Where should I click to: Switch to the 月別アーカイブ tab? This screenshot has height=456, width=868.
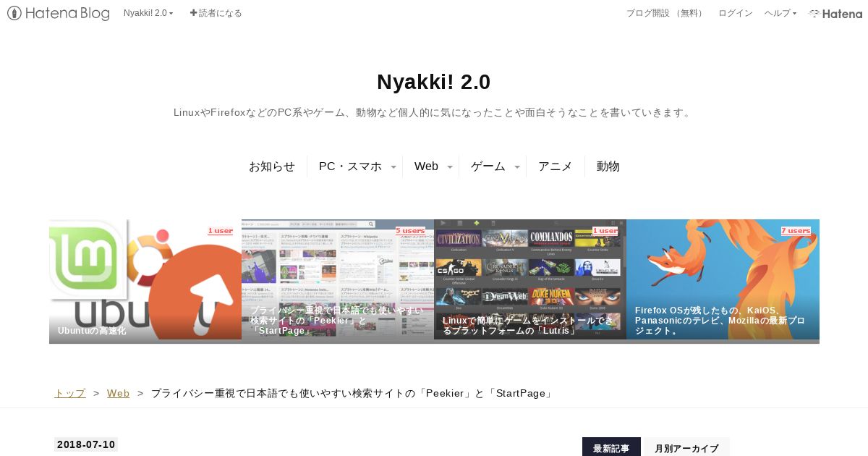click(x=686, y=447)
